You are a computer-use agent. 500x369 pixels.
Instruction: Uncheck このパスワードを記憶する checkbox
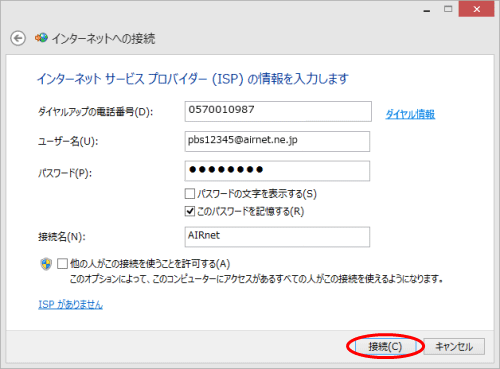tap(190, 211)
